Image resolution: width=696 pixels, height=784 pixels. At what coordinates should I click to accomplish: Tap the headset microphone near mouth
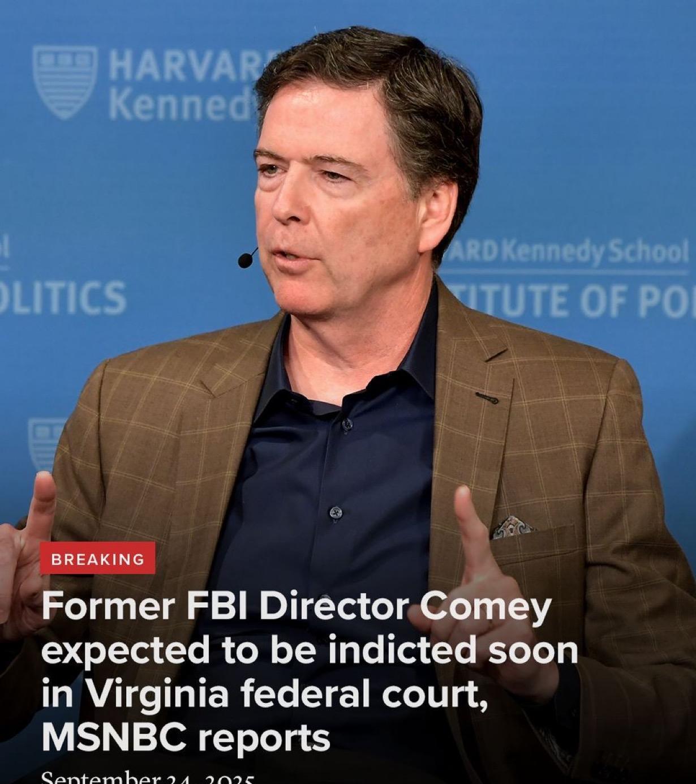[246, 259]
